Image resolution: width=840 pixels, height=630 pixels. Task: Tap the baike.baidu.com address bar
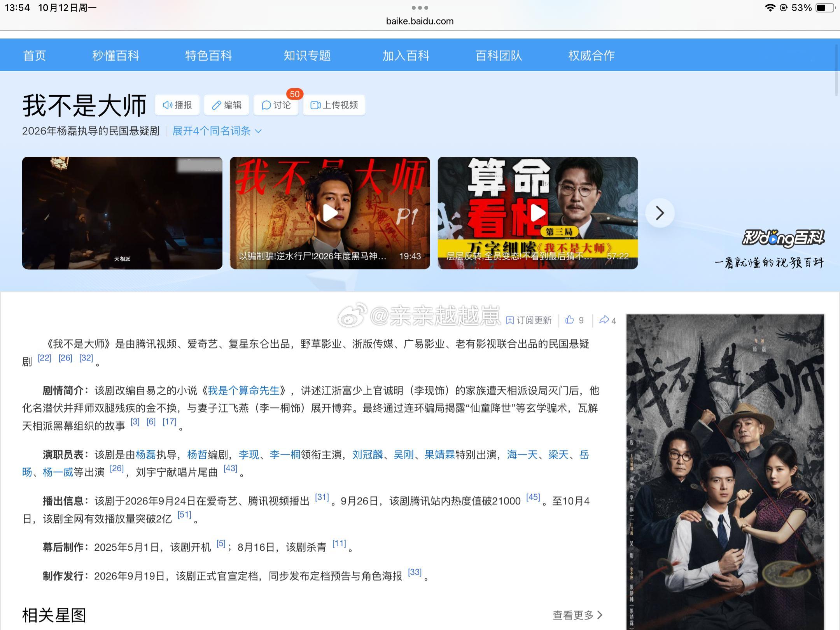[x=420, y=21]
